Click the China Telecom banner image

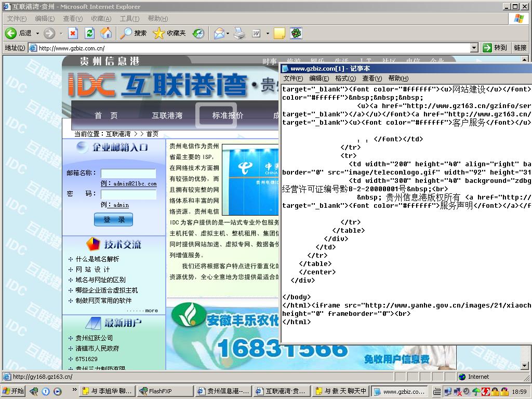click(250, 179)
